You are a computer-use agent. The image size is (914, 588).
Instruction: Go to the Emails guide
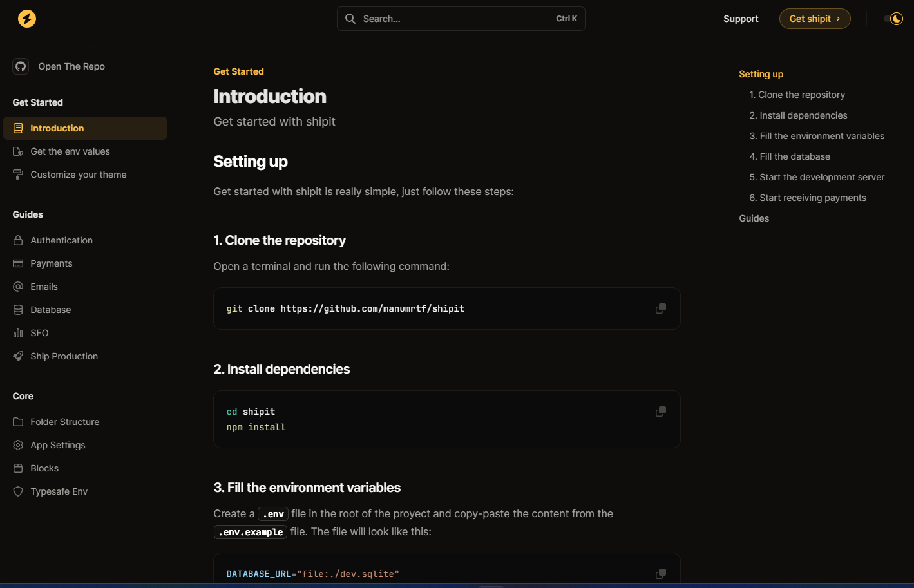point(44,287)
